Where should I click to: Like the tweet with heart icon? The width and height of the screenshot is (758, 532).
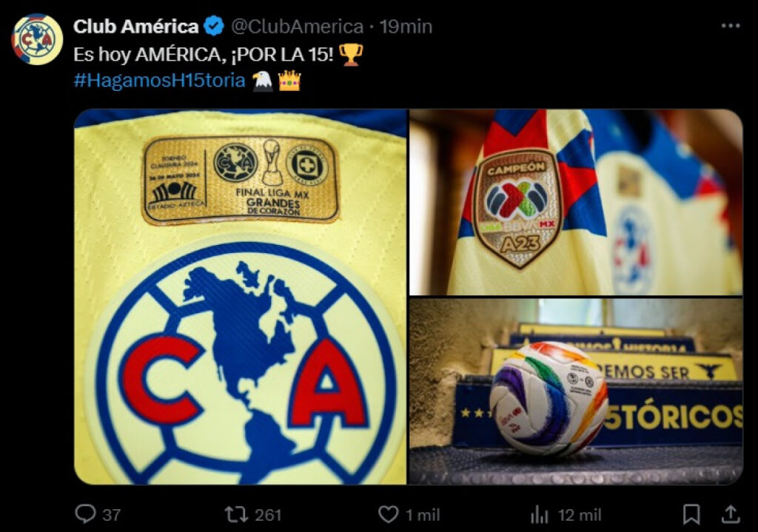pos(388,514)
